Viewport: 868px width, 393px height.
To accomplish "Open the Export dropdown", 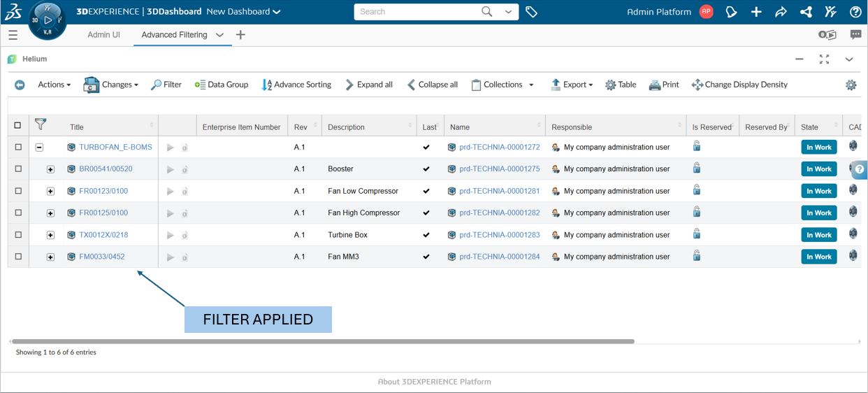I will tap(572, 85).
